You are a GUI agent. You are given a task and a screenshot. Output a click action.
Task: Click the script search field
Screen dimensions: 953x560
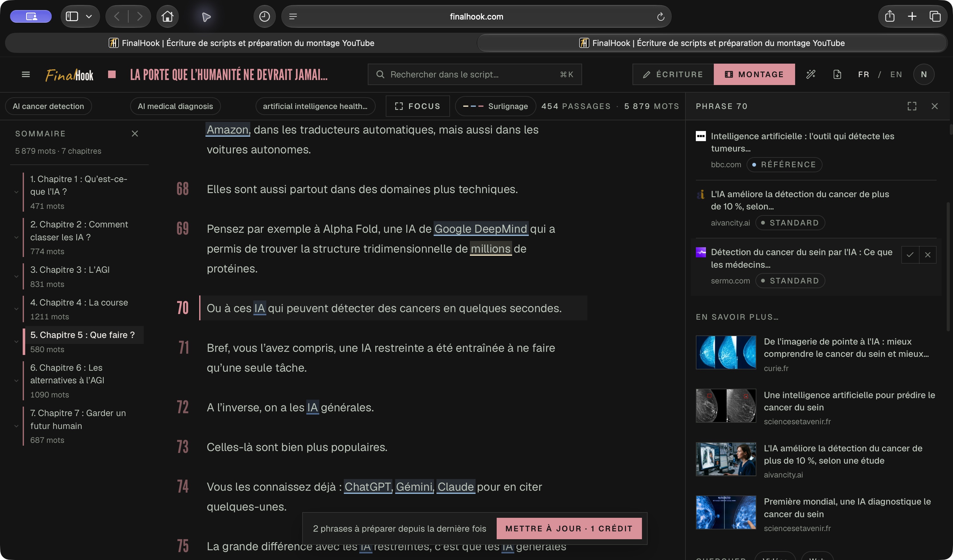[475, 74]
